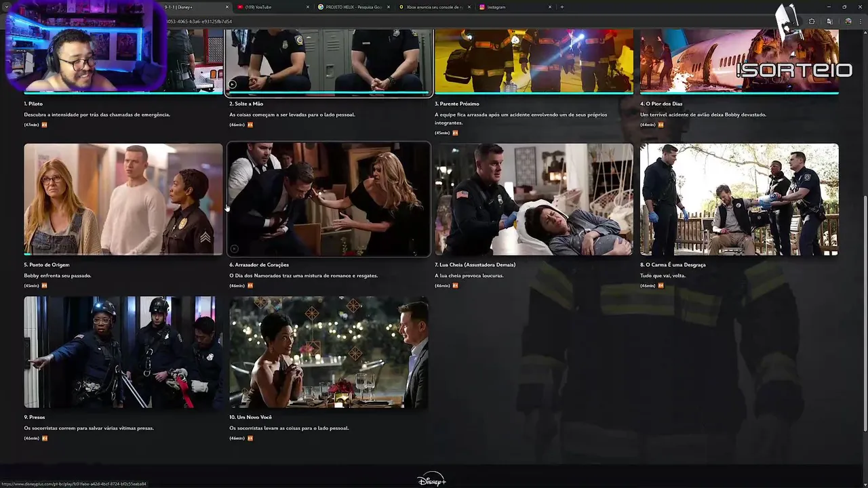The height and width of the screenshot is (488, 868).
Task: Expand the browser tab search dropdown
Action: 6,7
